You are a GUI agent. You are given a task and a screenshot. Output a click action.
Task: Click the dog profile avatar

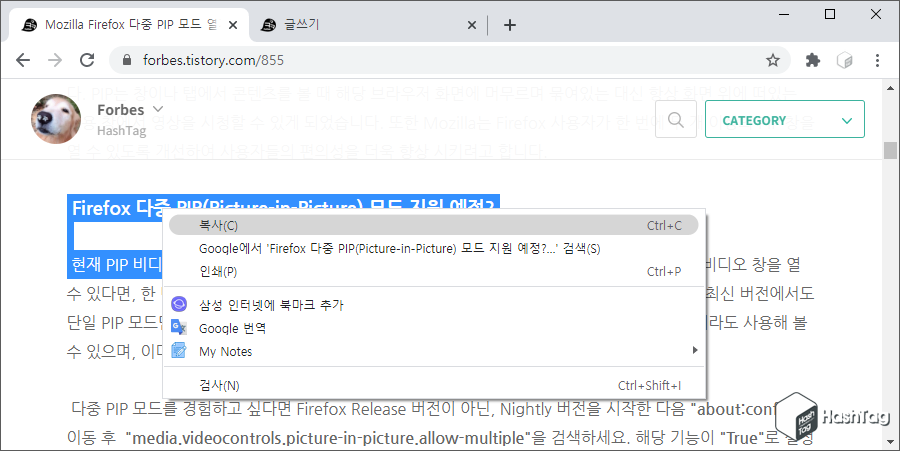point(56,119)
